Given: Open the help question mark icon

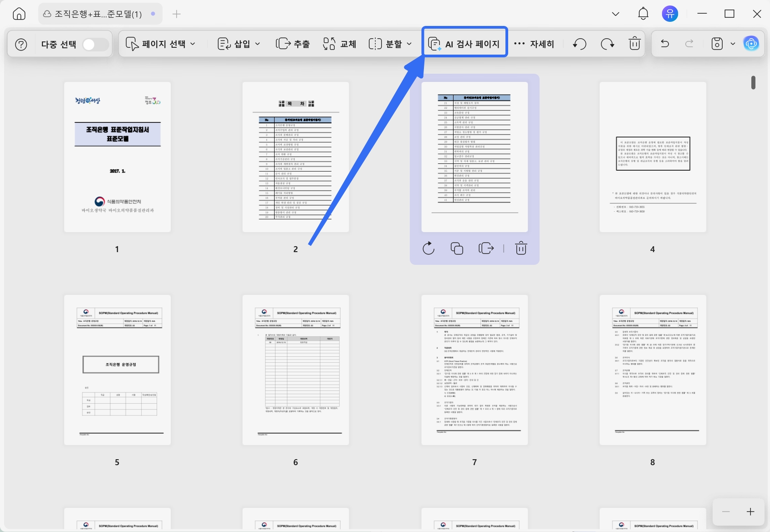Looking at the screenshot, I should [x=21, y=44].
